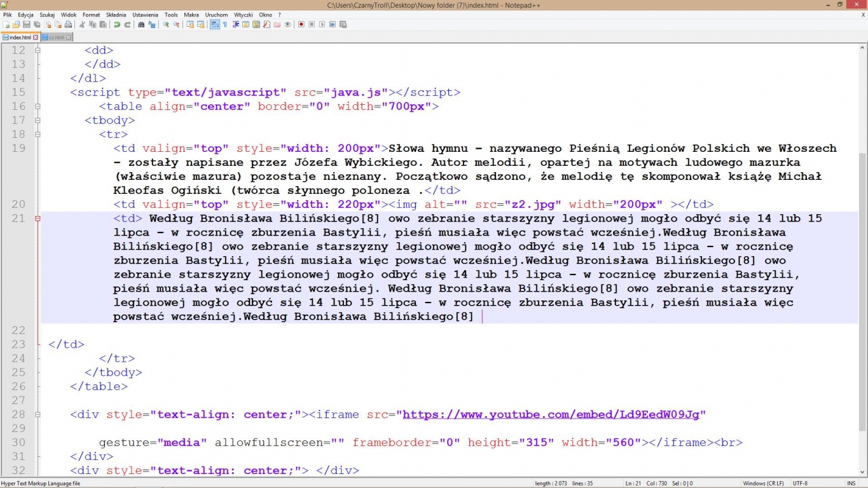Collapse the tr fold at line 18
Viewport: 868px width, 488px height.
(x=38, y=134)
